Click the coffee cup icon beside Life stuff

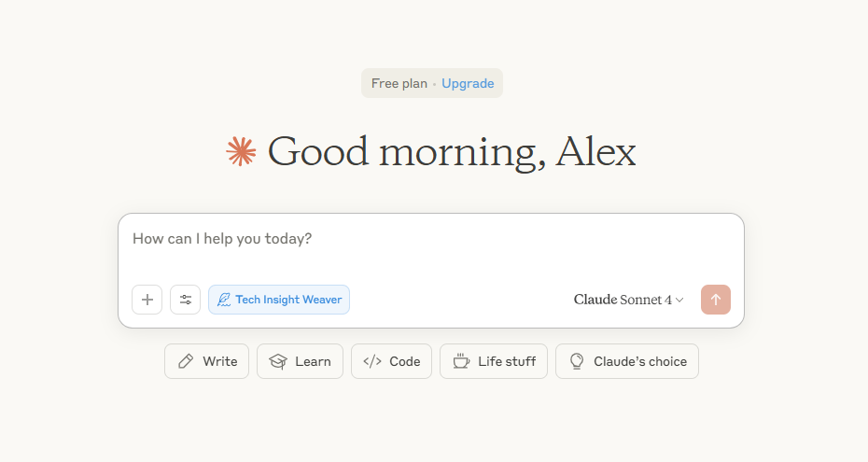[x=461, y=361]
